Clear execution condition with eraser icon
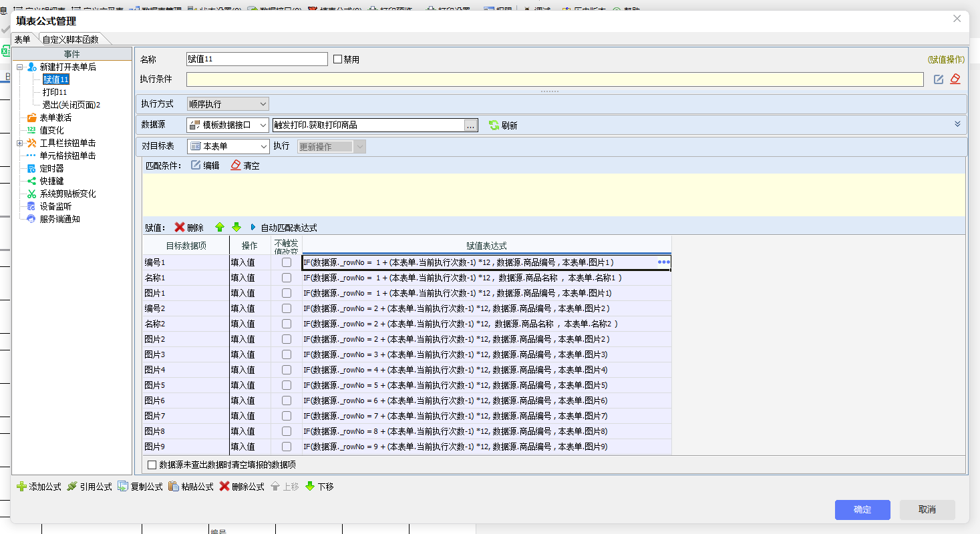 (x=955, y=79)
